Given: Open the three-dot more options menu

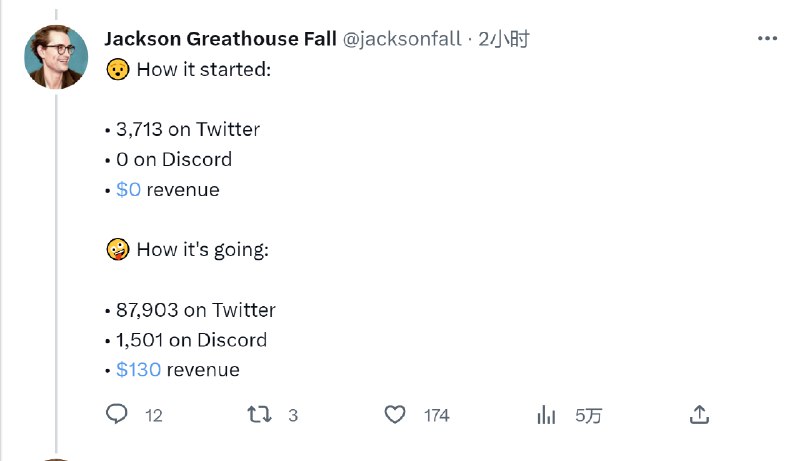Looking at the screenshot, I should click(x=767, y=39).
